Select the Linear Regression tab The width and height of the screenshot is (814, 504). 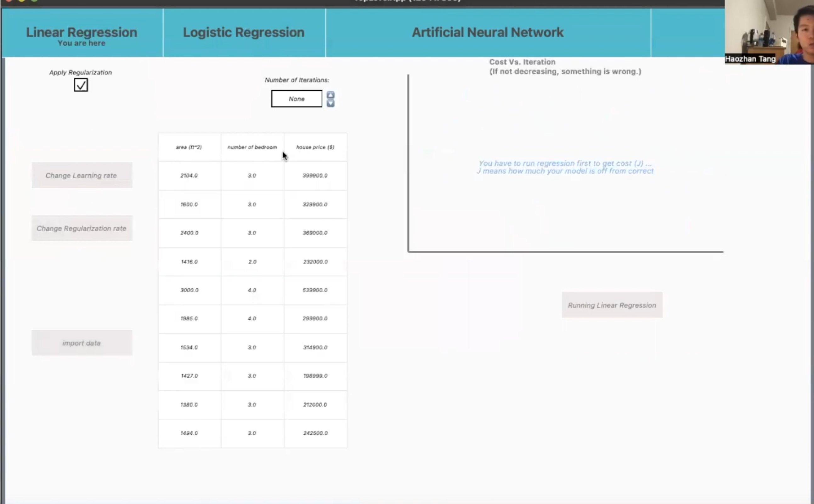point(82,33)
